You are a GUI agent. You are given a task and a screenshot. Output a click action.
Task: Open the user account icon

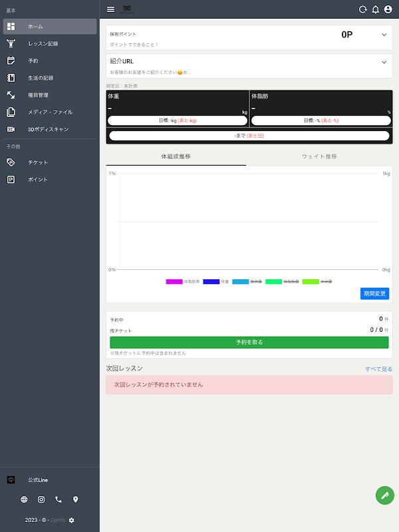388,9
